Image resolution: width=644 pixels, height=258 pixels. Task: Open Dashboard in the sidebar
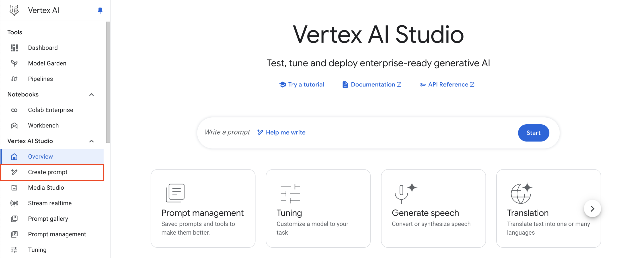tap(52, 48)
